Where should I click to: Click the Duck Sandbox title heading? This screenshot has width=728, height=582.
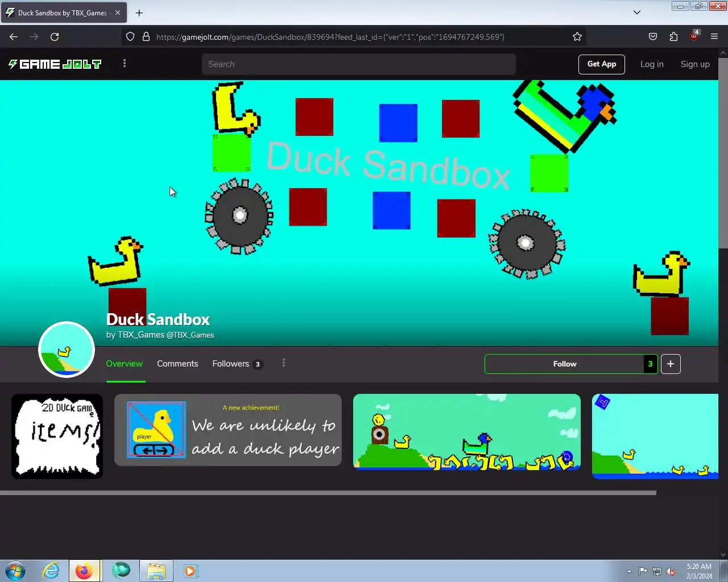pos(158,319)
